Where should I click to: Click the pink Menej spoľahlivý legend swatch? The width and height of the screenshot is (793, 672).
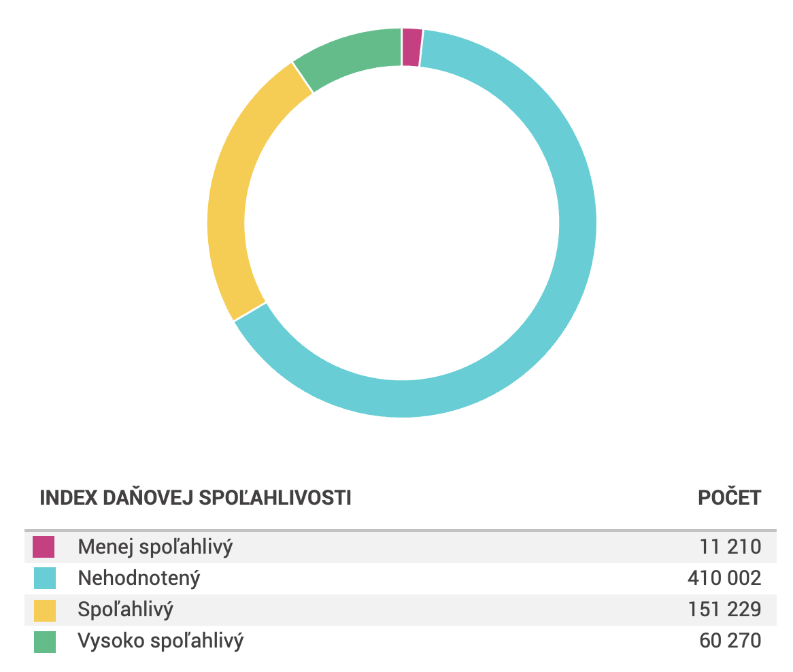(44, 547)
